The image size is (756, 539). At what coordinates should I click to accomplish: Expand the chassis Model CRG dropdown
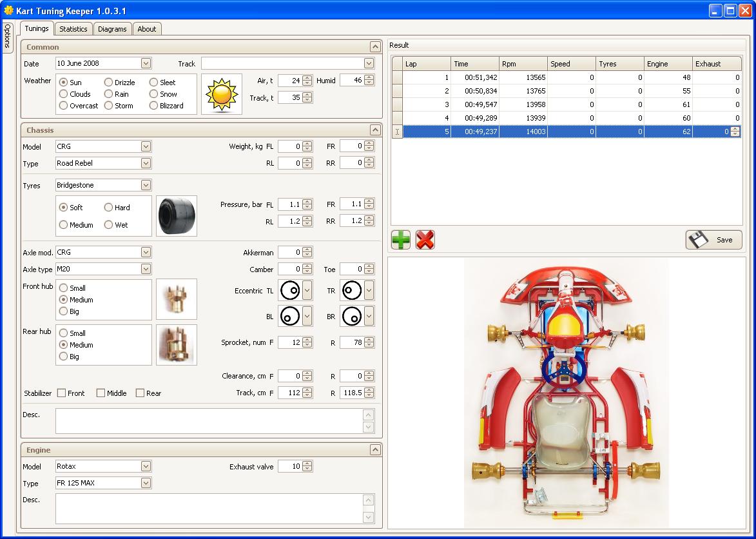[x=146, y=146]
